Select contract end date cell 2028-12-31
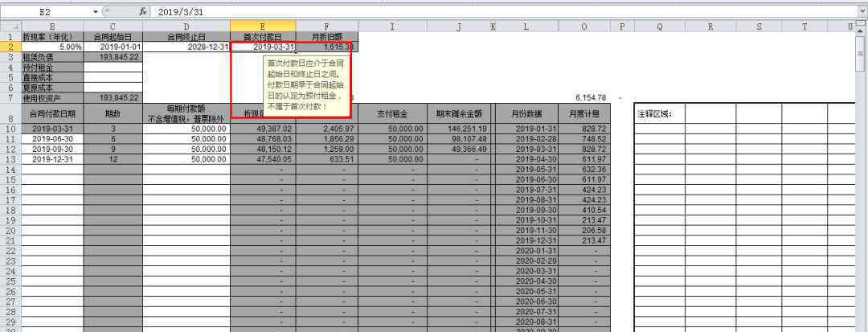The width and height of the screenshot is (868, 332). (186, 47)
